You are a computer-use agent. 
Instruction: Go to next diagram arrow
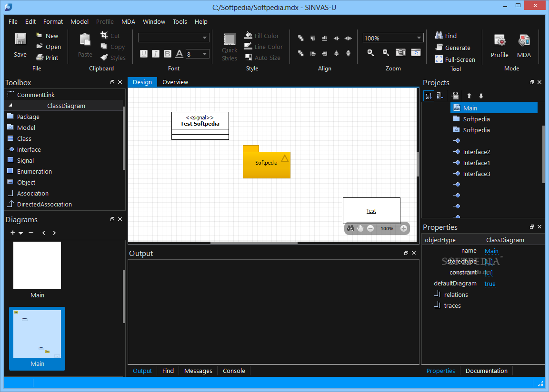click(x=54, y=233)
